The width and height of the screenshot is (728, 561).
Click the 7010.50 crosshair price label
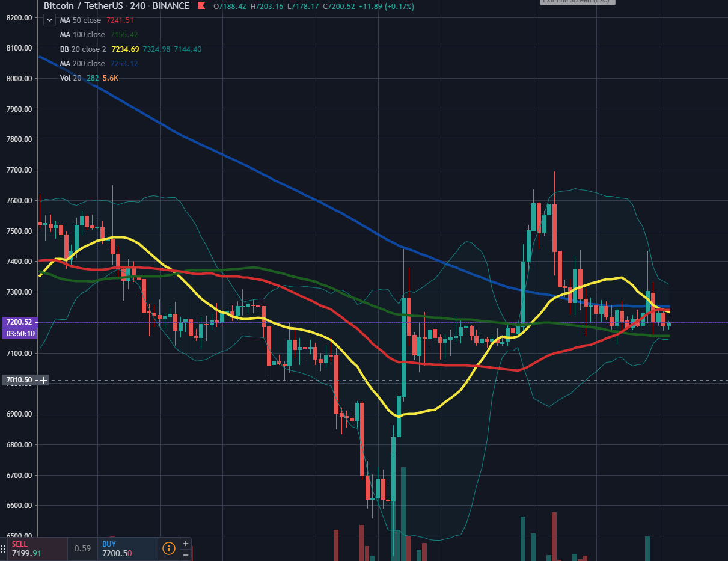19,380
